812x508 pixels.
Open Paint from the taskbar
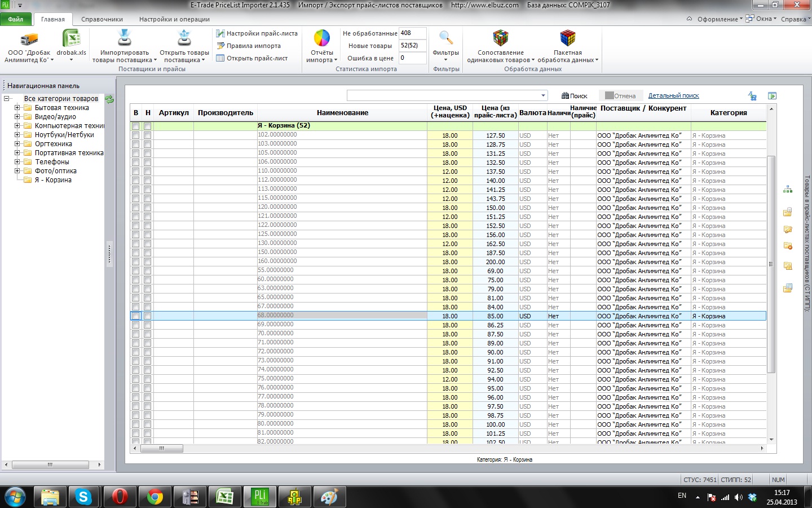click(329, 497)
